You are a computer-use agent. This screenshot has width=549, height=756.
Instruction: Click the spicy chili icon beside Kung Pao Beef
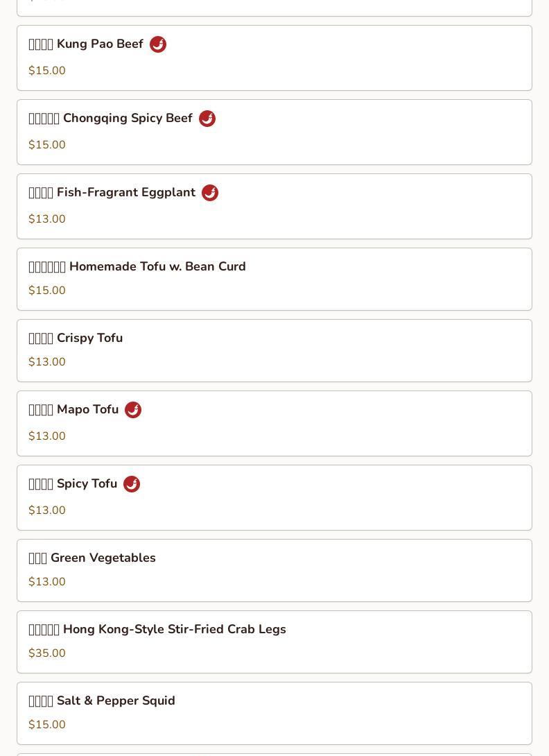[x=158, y=44]
